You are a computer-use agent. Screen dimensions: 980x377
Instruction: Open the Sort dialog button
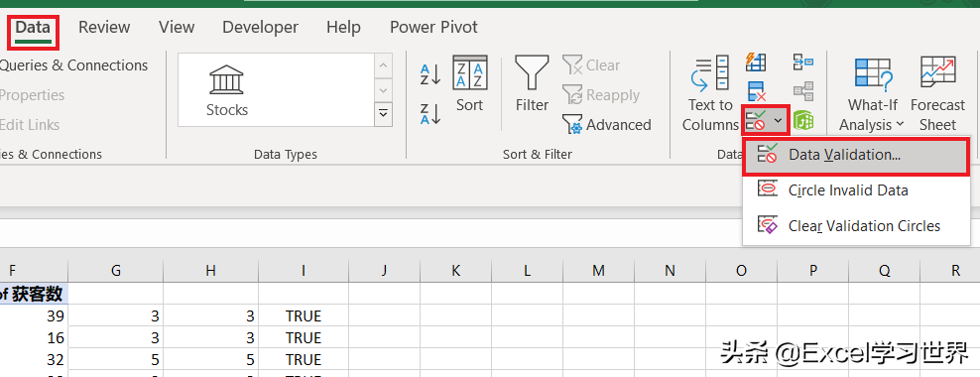pos(469,83)
